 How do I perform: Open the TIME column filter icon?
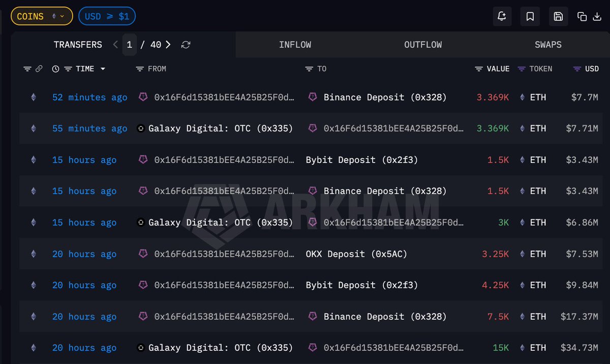click(x=68, y=69)
